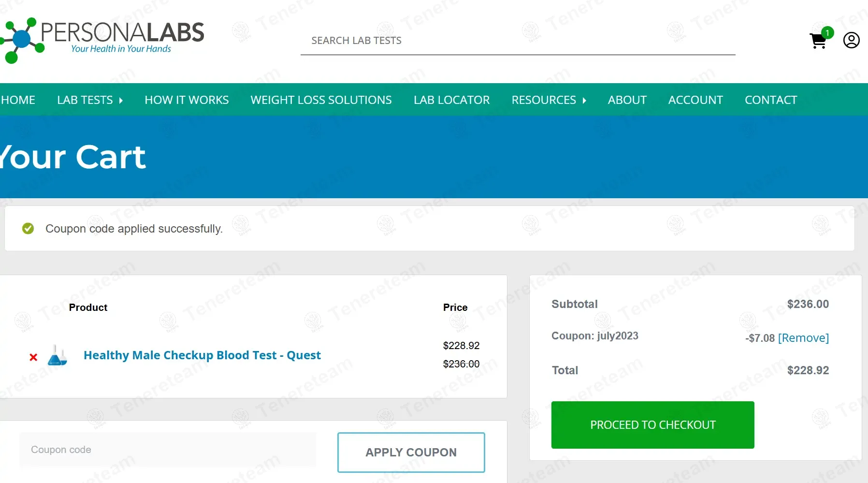868x483 pixels.
Task: Remove the july2023 coupon
Action: point(803,338)
